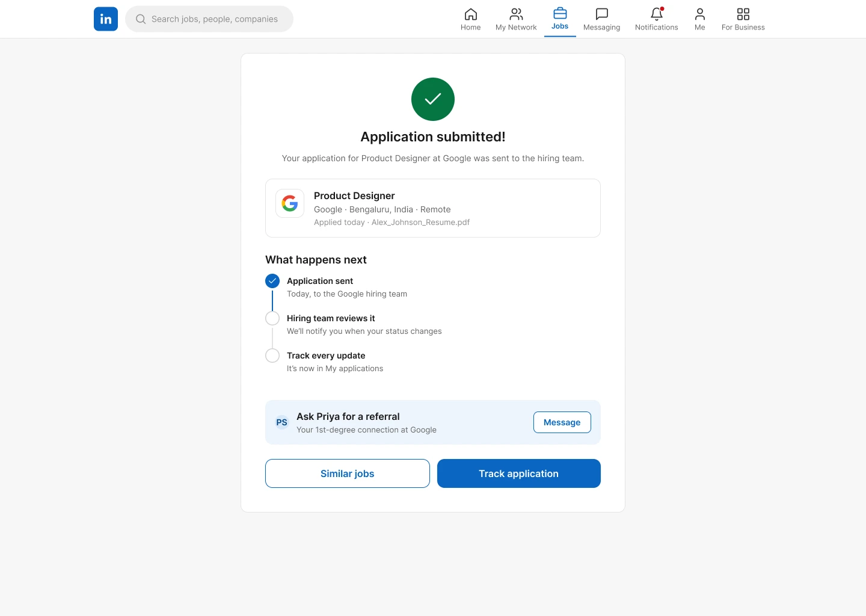Open the Product Designer job title

tap(354, 196)
